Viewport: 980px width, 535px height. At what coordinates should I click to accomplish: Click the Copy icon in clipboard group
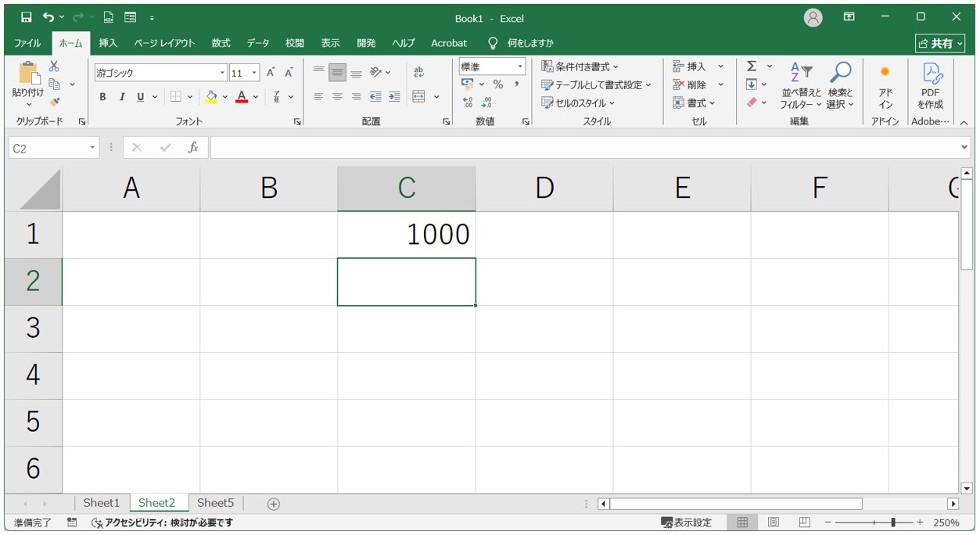point(55,84)
